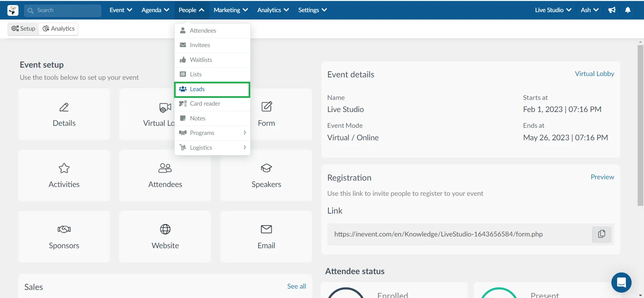Click the registration Preview link
The width and height of the screenshot is (644, 298).
pos(602,177)
